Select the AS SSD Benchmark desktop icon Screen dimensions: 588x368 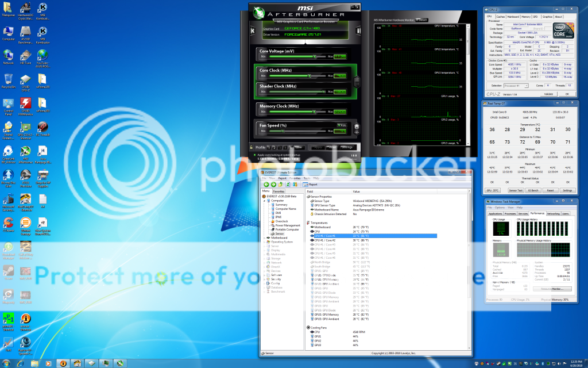coord(25,35)
